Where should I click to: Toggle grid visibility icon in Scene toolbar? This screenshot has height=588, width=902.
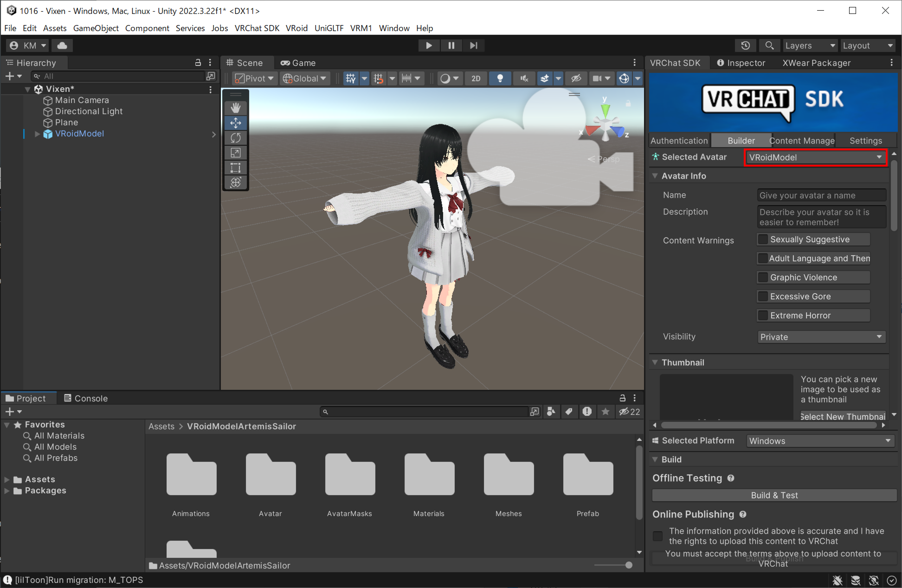351,78
